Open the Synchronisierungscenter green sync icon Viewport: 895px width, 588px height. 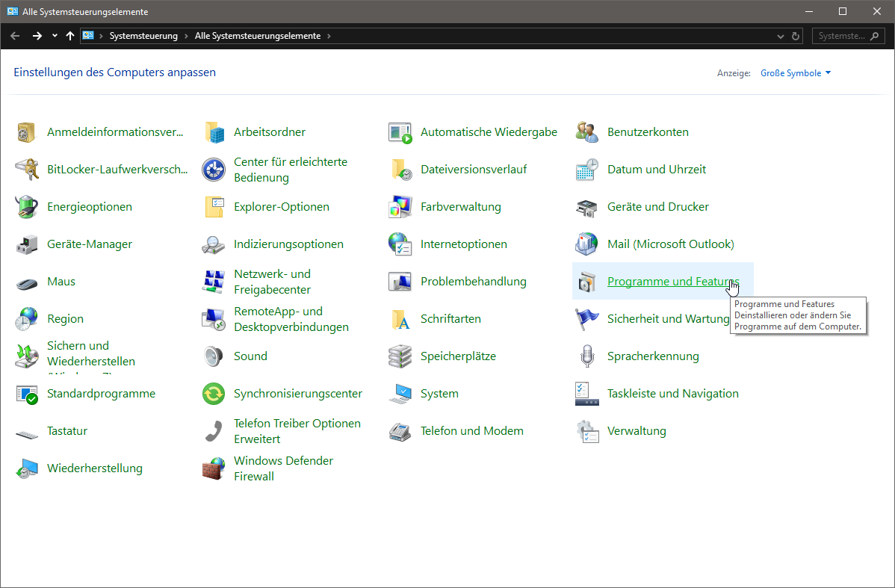(x=214, y=394)
